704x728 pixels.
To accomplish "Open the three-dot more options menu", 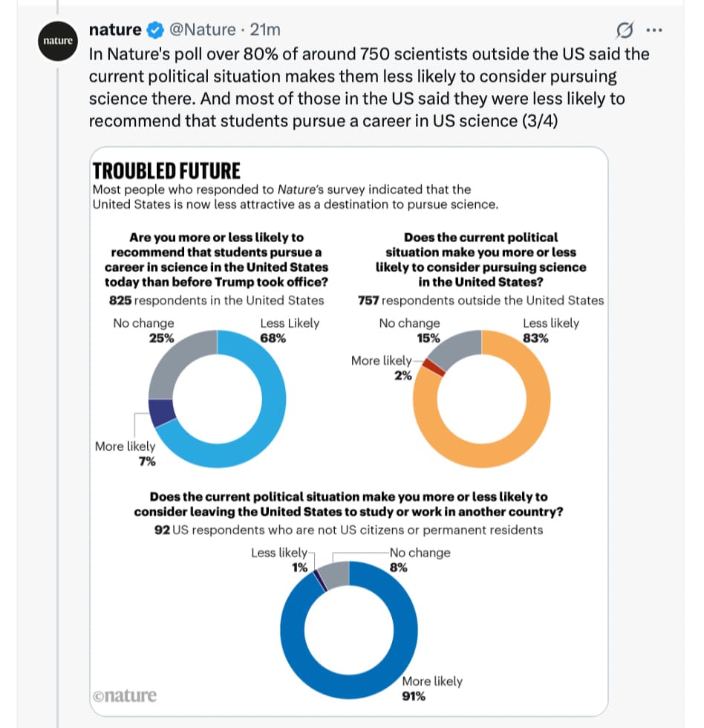I will point(654,30).
